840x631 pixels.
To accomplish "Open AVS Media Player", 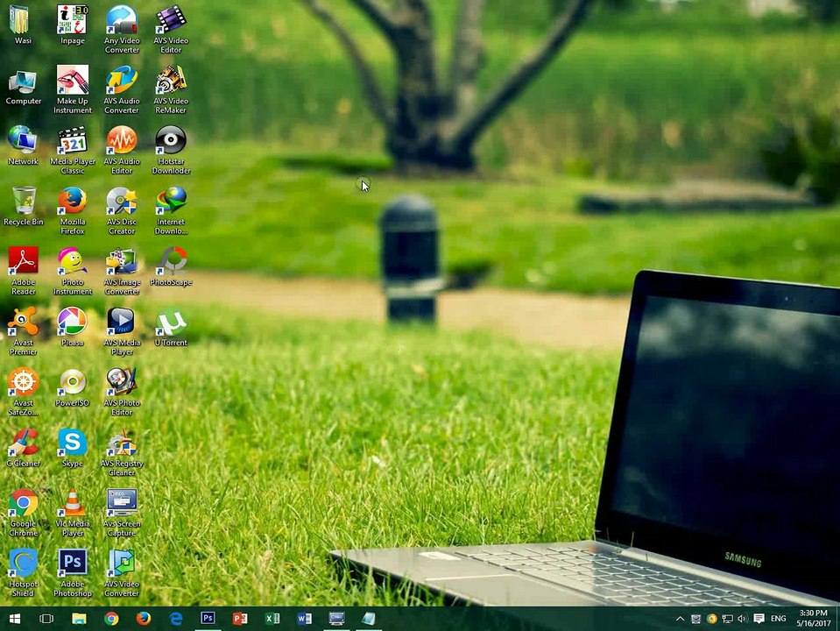I will coord(122,332).
